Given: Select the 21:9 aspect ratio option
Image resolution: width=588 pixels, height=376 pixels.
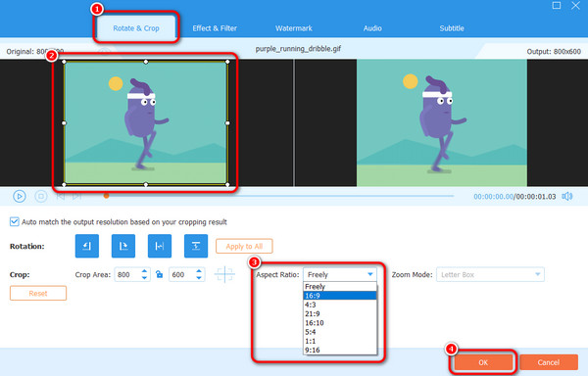Looking at the screenshot, I should (340, 314).
